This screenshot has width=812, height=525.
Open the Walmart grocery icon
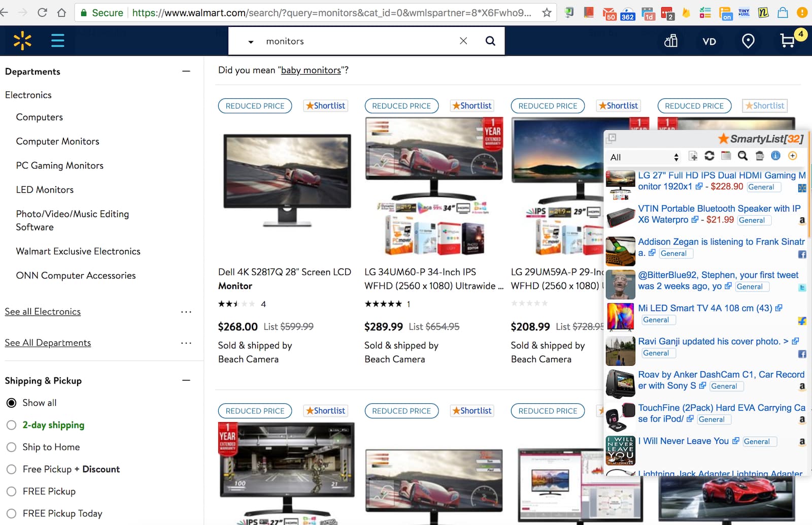click(671, 41)
